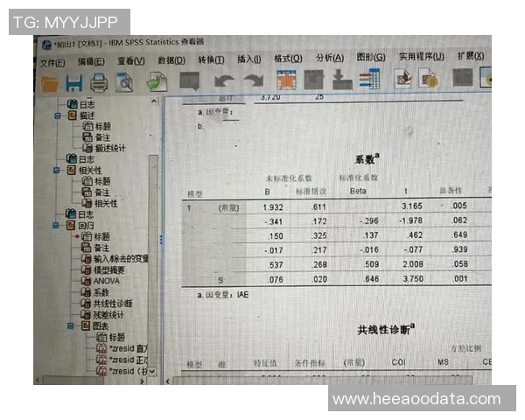The height and width of the screenshot is (420, 525).
Task: Select 描述统计 in the outline tree
Action: coord(110,148)
